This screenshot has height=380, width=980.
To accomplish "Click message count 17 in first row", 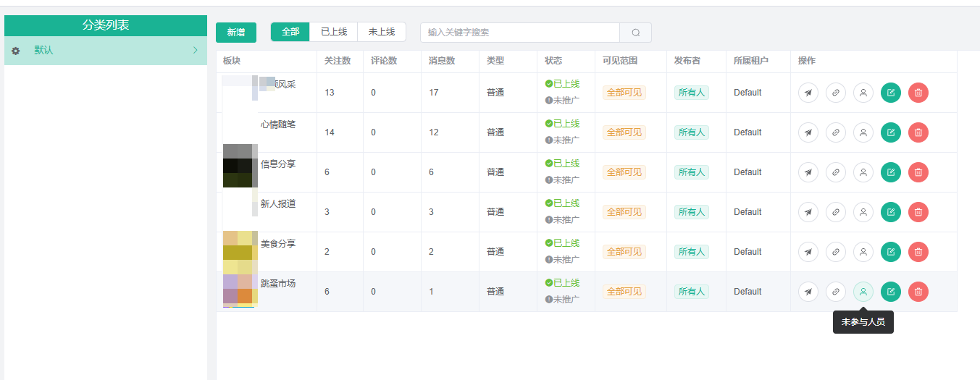I will click(x=434, y=93).
